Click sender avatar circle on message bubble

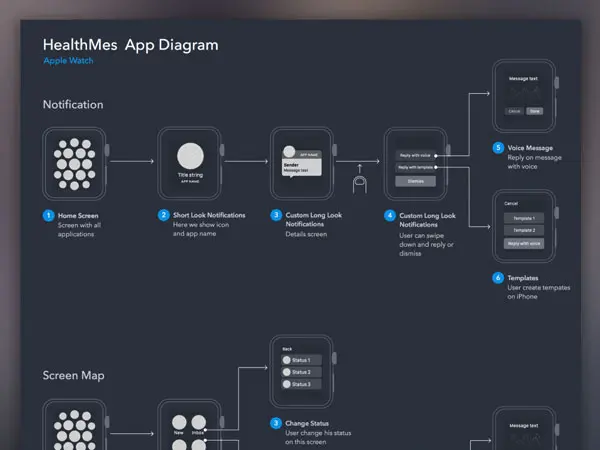click(x=289, y=152)
